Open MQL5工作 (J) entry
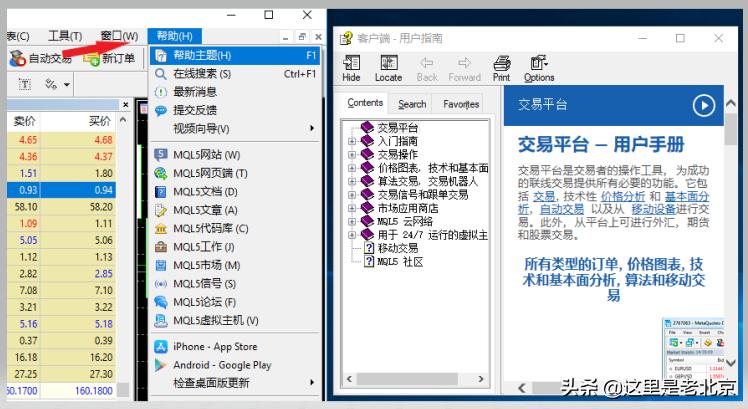This screenshot has width=748, height=409. 235,247
